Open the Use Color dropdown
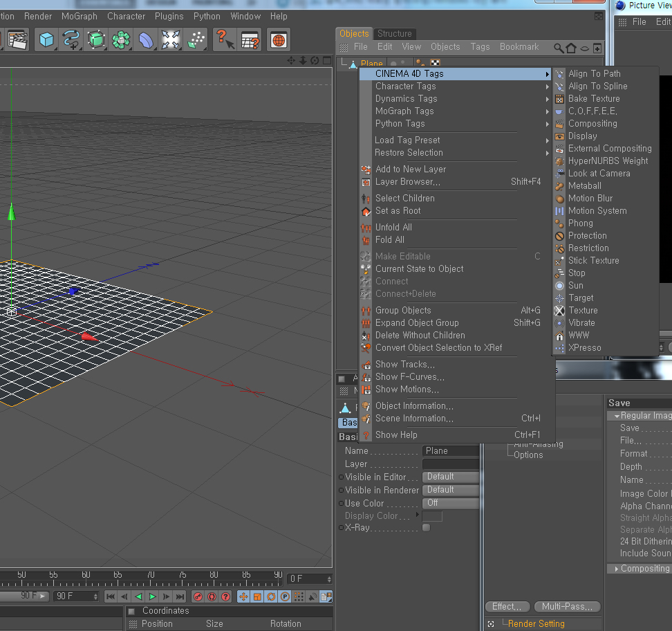672x631 pixels. tap(451, 503)
